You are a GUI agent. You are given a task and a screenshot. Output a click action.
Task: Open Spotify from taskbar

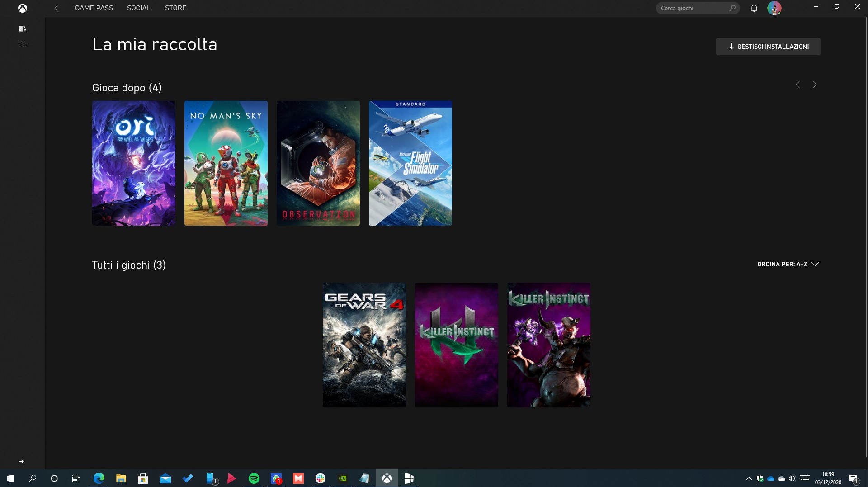[254, 478]
